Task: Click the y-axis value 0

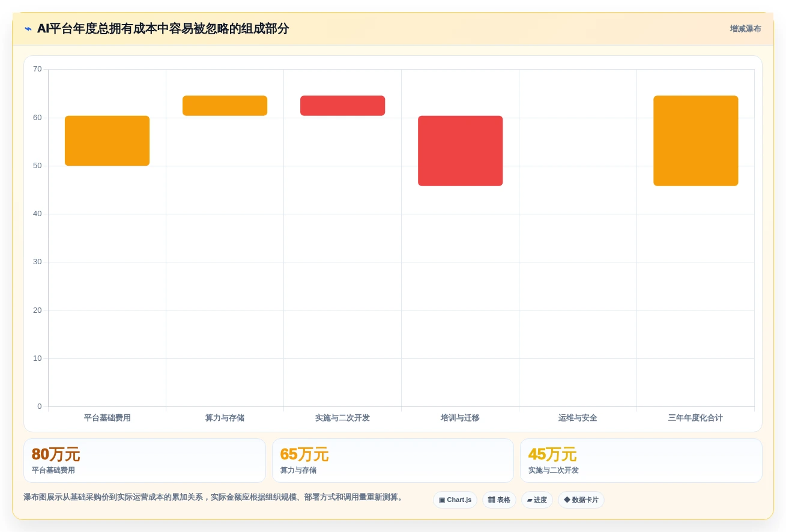Action: [40, 407]
